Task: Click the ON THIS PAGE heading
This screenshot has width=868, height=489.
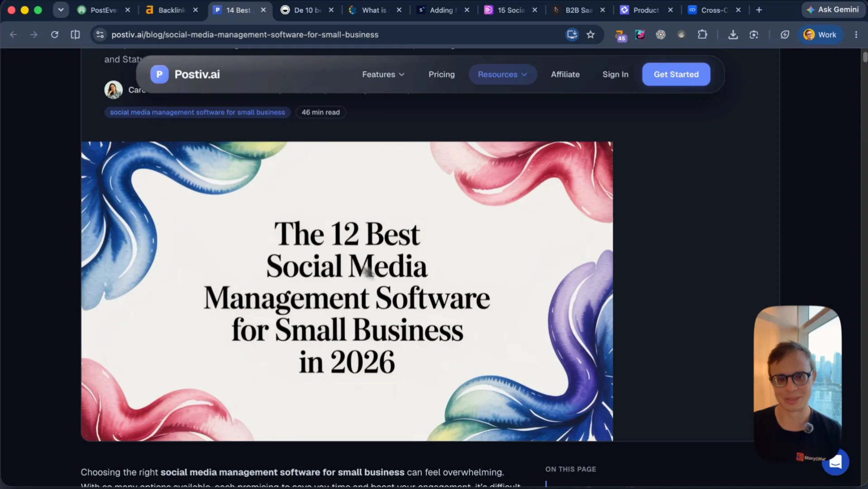Action: tap(570, 469)
